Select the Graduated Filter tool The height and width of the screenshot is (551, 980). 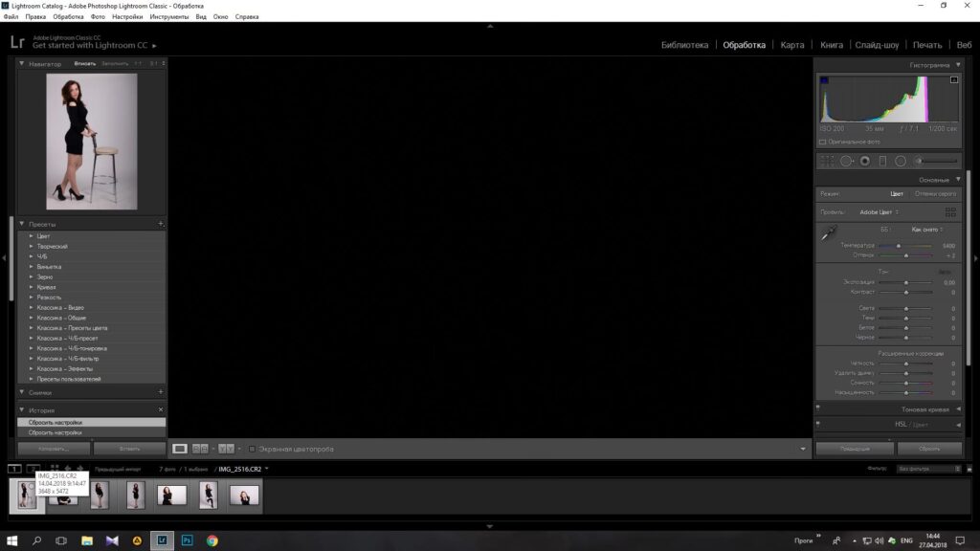882,161
